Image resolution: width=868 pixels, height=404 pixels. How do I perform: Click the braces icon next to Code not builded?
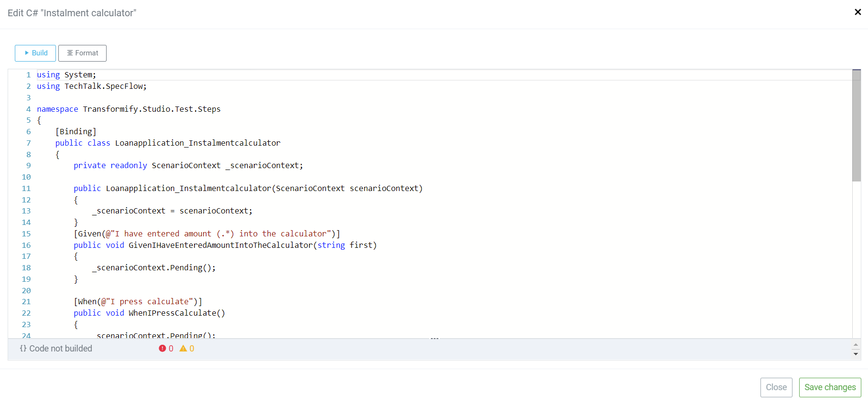coord(23,349)
